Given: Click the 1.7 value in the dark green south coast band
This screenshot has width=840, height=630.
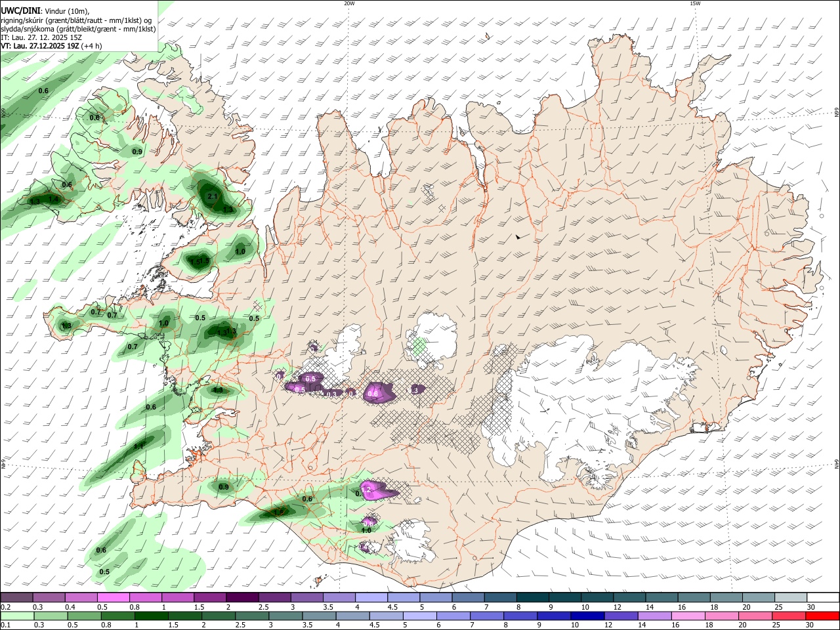Looking at the screenshot, I should click(279, 512).
